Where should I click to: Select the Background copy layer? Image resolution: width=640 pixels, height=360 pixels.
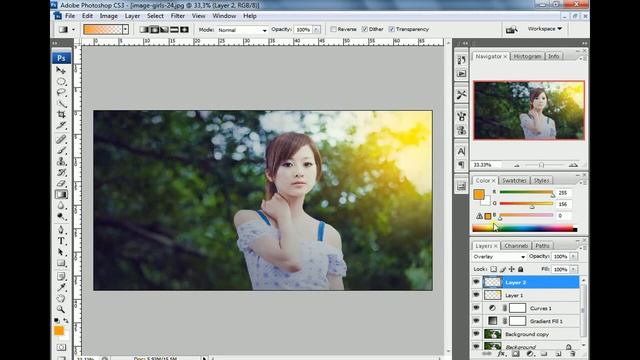[x=531, y=334]
